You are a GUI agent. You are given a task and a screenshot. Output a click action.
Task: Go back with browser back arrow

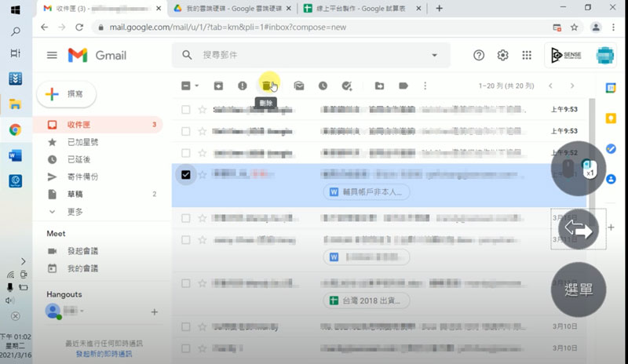(x=45, y=27)
